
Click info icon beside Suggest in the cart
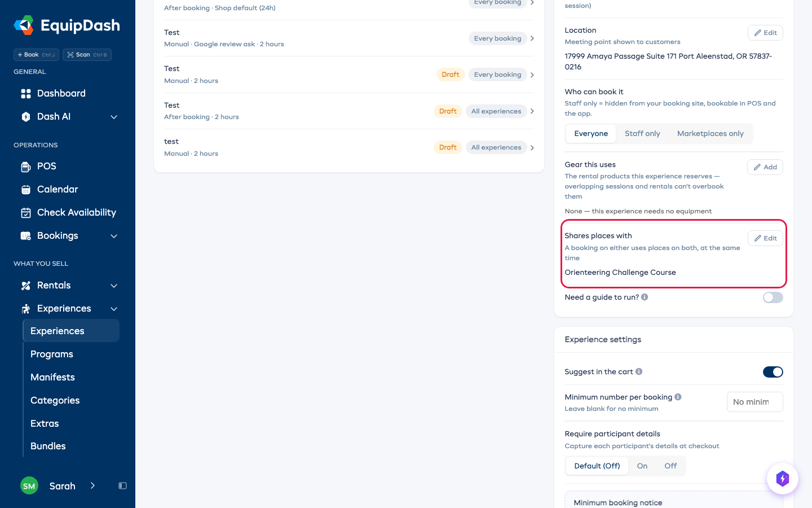click(x=639, y=371)
